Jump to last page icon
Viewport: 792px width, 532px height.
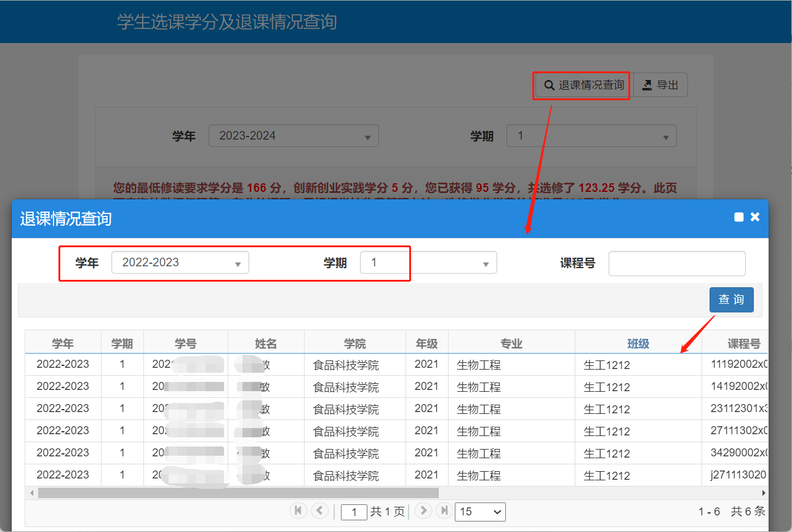tap(444, 510)
